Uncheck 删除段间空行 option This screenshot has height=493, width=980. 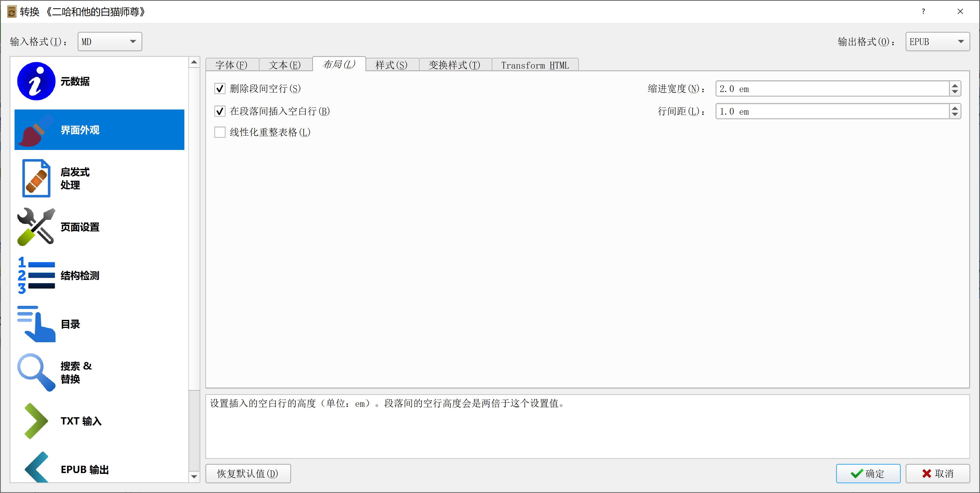220,88
